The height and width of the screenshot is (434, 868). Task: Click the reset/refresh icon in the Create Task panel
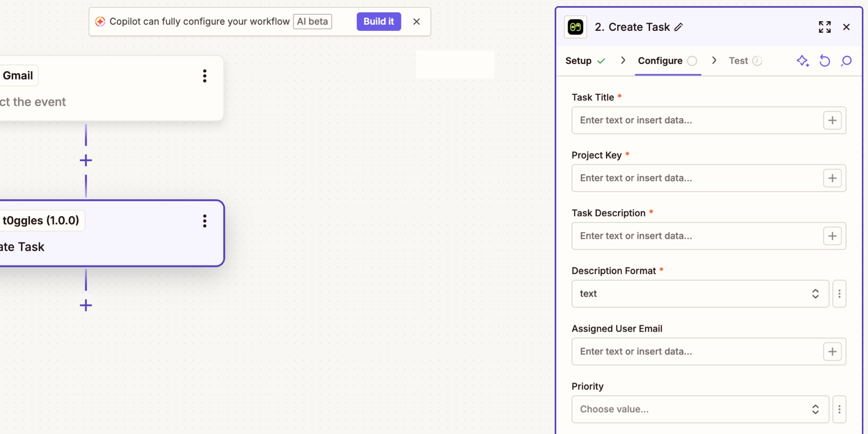point(825,61)
